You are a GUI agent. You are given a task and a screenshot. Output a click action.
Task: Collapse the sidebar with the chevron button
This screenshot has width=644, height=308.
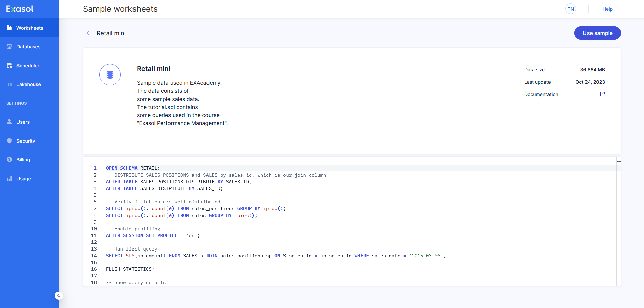[59, 296]
